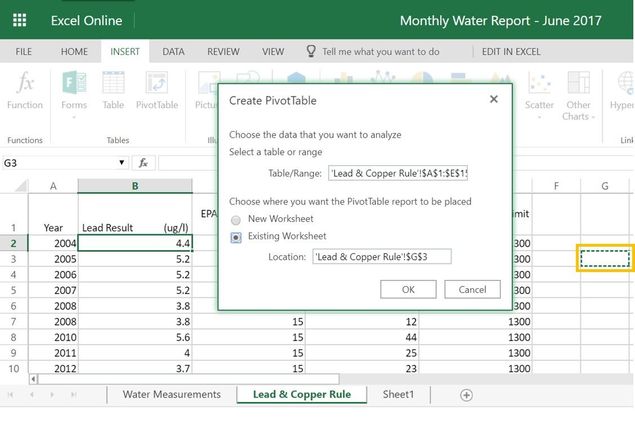The width and height of the screenshot is (635, 423).
Task: Select column F header
Action: pyautogui.click(x=556, y=186)
